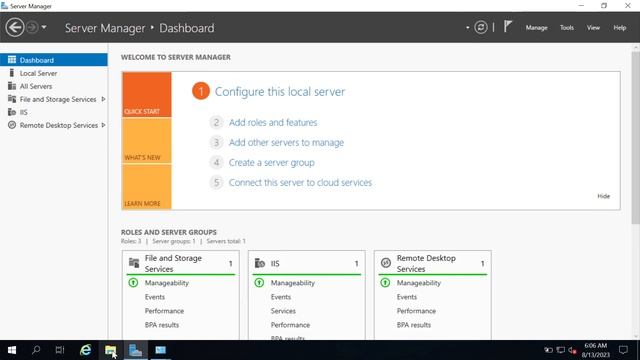This screenshot has height=360, width=640.
Task: Click Create a server group link
Action: point(271,162)
